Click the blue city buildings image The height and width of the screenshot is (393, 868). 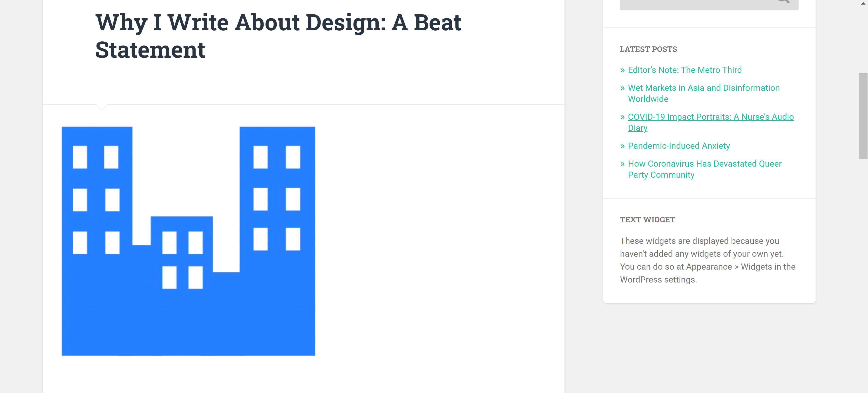(x=188, y=241)
